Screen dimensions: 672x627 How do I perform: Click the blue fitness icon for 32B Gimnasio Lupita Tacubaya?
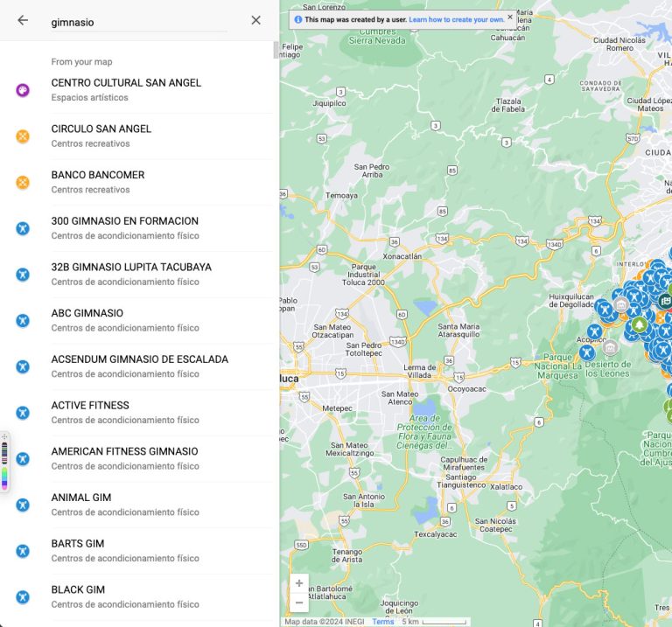click(x=23, y=275)
